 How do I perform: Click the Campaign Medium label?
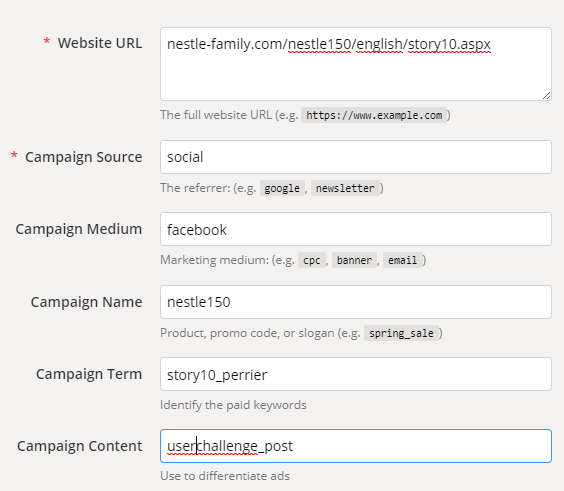coord(79,229)
